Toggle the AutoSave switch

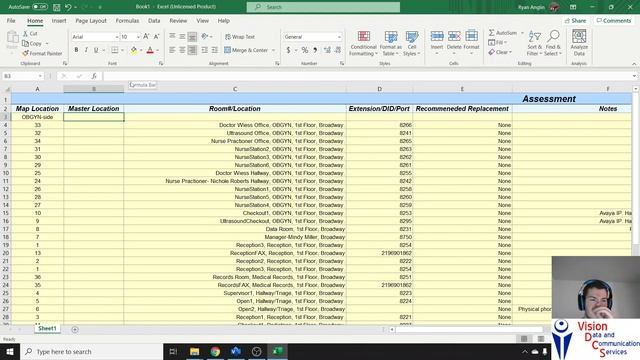40,7
